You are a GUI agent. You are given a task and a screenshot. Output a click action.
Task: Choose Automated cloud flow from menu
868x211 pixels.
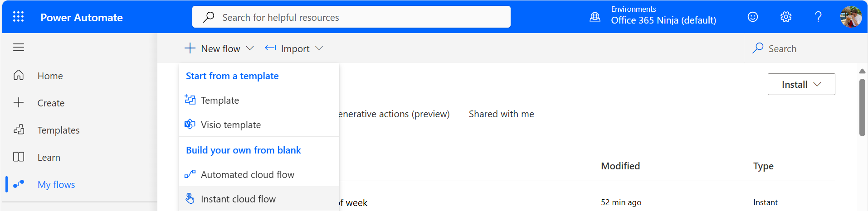coord(247,175)
